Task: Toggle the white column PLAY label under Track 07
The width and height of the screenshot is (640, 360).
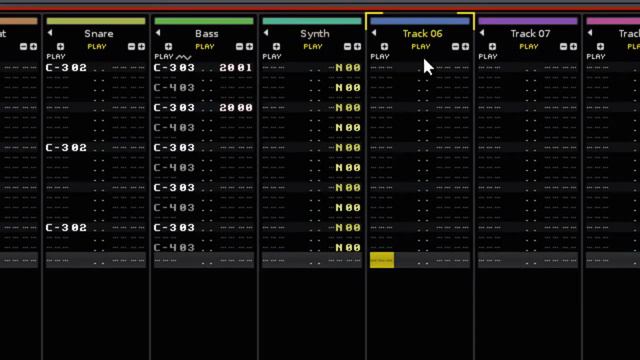Action: click(x=488, y=56)
